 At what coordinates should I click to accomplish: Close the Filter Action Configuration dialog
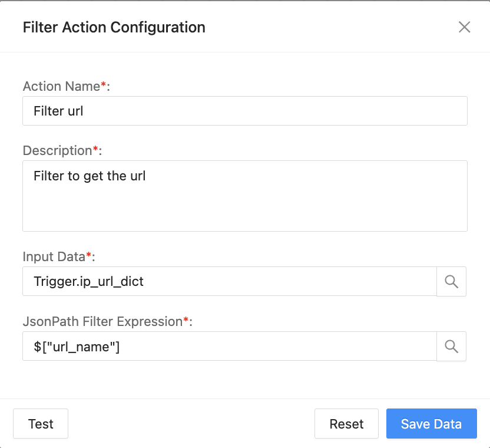(x=464, y=27)
